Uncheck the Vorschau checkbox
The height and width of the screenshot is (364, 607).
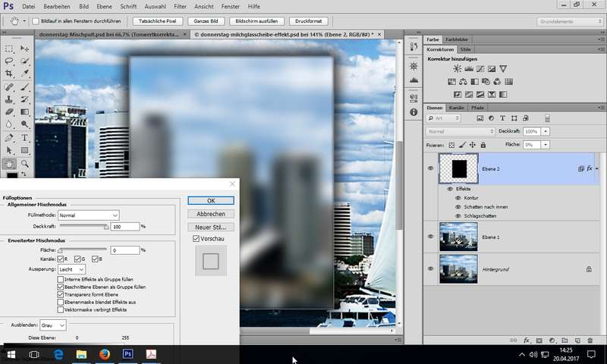click(x=196, y=239)
